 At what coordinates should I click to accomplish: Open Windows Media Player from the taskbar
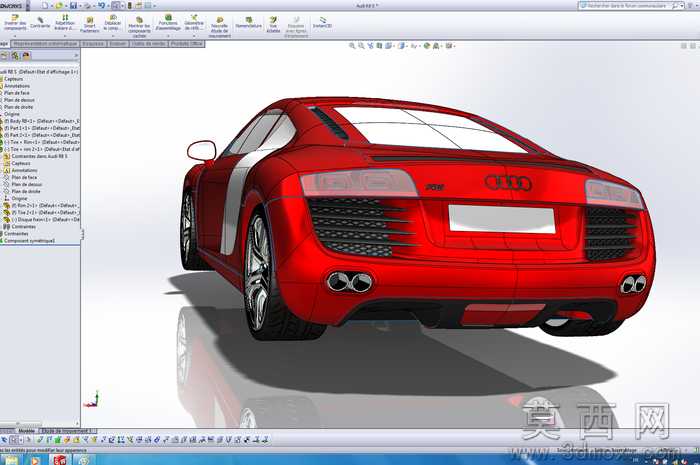35,460
